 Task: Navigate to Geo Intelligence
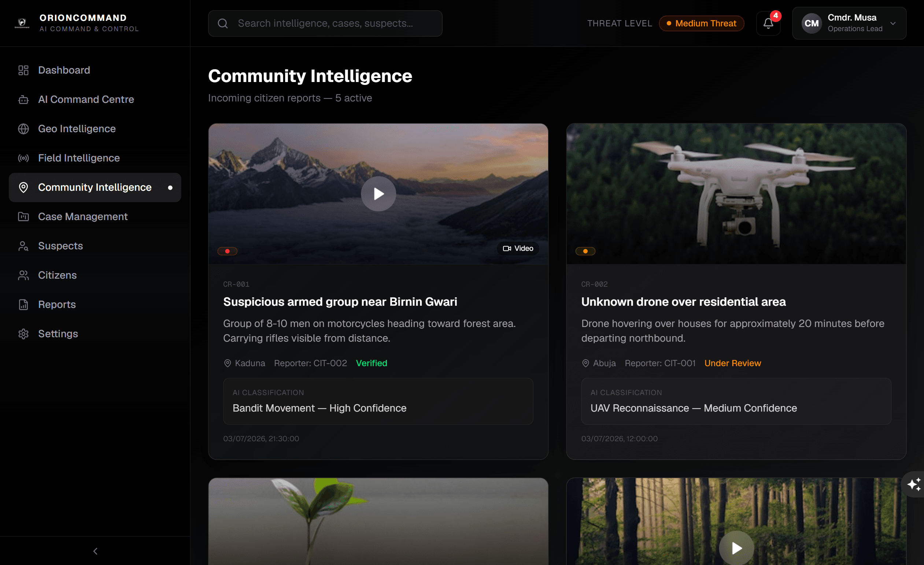click(95, 129)
